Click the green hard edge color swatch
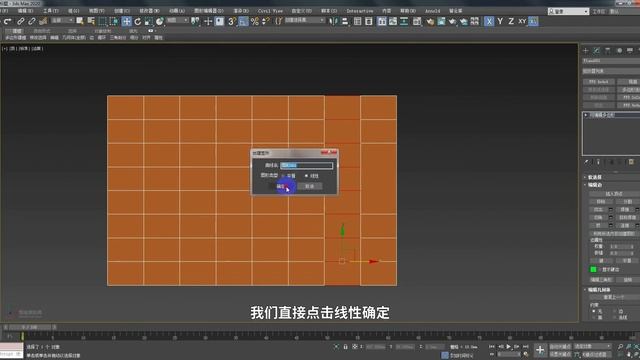 tap(593, 269)
